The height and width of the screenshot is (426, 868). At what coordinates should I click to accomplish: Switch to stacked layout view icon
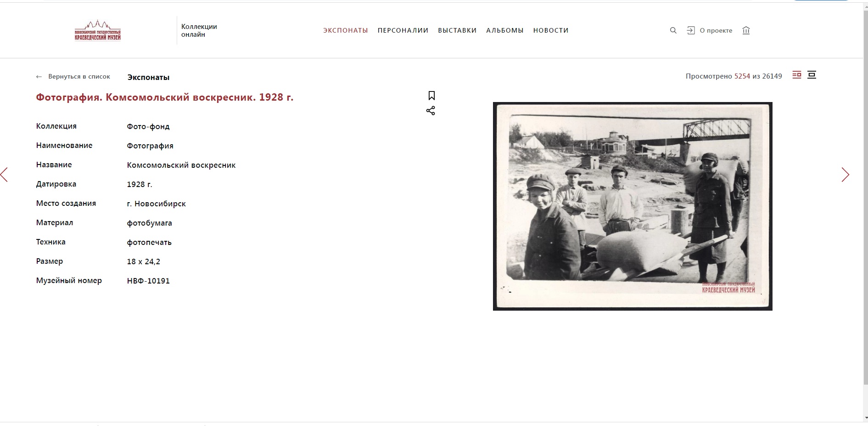(x=812, y=75)
